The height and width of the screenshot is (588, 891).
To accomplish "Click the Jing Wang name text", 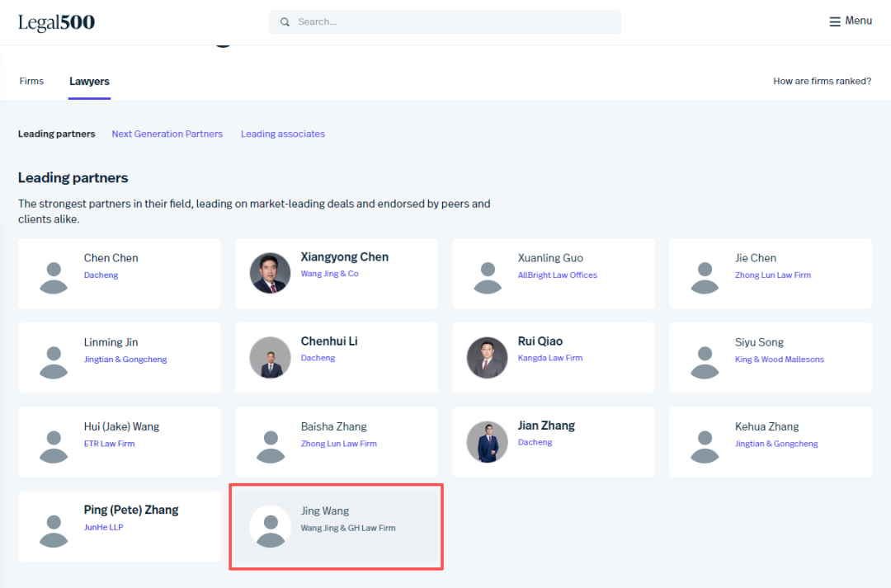I will [324, 511].
